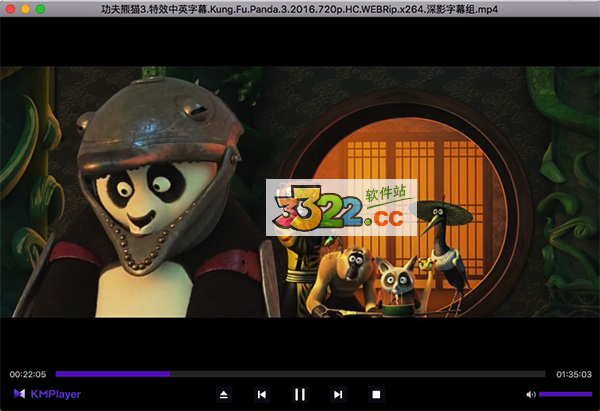Viewport: 600px width, 411px height.
Task: Click the KMPlayer logo
Action: pyautogui.click(x=47, y=394)
